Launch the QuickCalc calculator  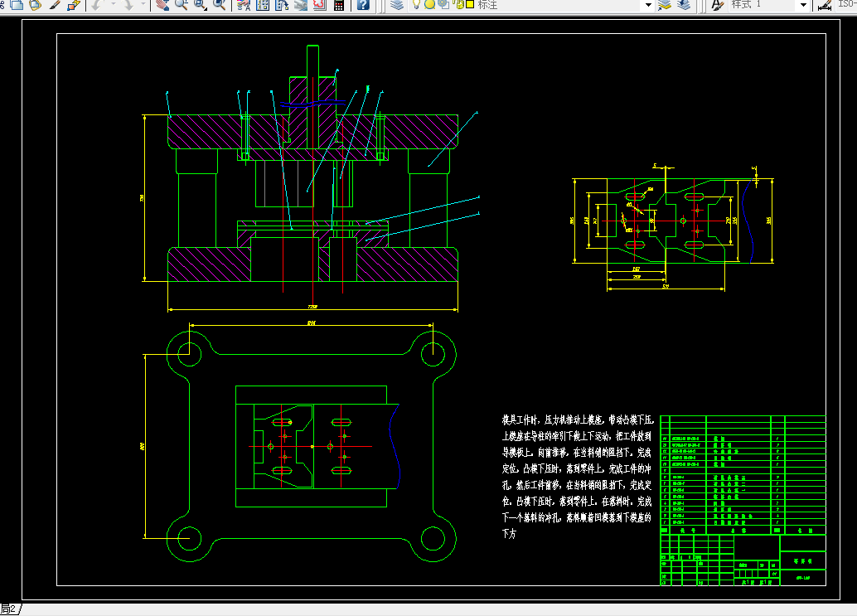coord(338,5)
